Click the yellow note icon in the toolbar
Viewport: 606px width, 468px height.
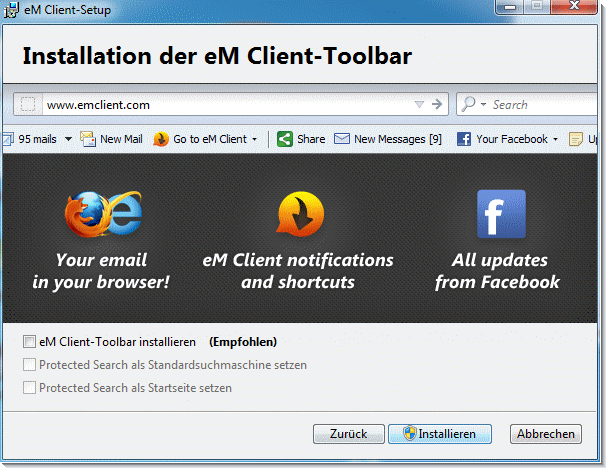point(576,139)
